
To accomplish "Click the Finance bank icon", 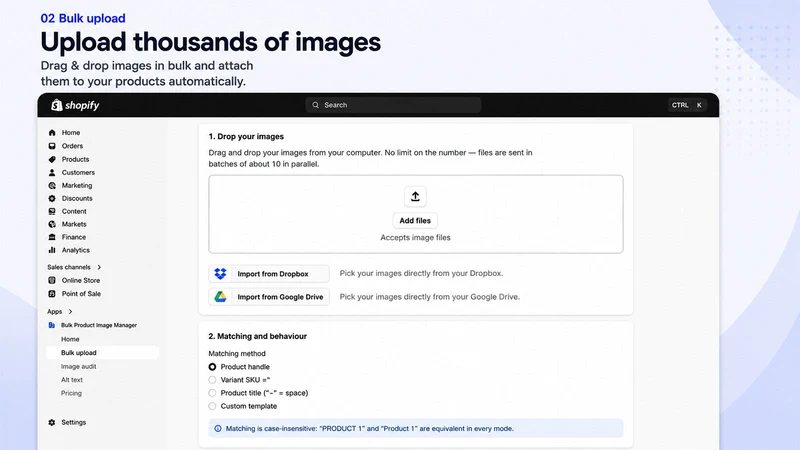I will point(52,237).
